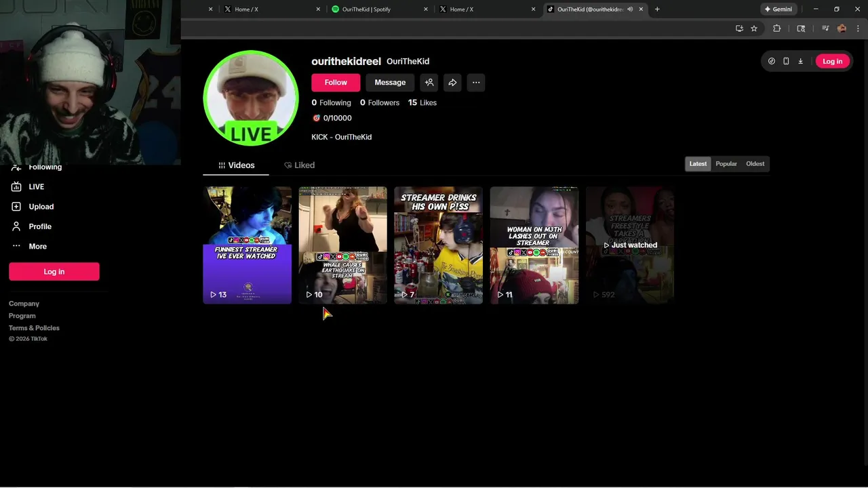Open the three-dot more options on profile
This screenshot has width=868, height=488.
coord(476,83)
